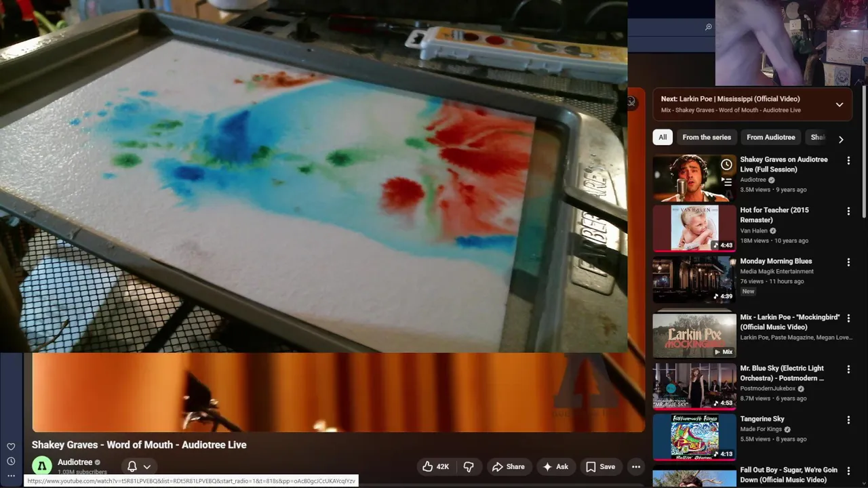868x488 pixels.
Task: Click the 'New' badge under Monday Morning Blues
Action: [x=748, y=291]
